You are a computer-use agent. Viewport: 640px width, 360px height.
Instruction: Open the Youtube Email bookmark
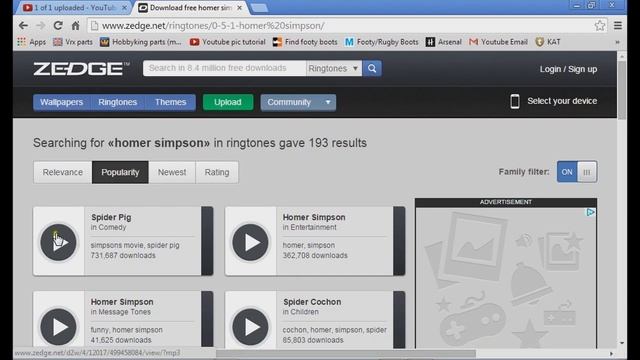(x=498, y=42)
